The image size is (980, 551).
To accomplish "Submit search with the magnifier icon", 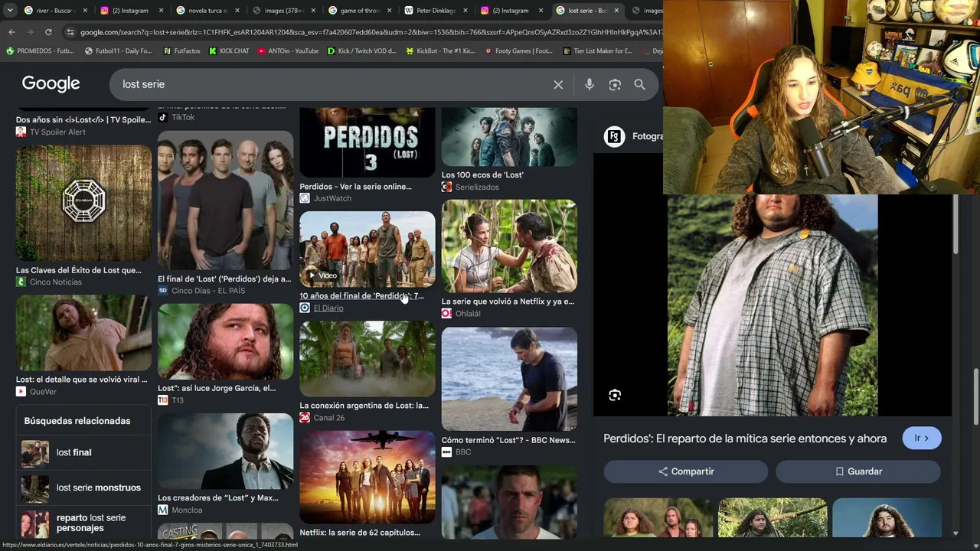I will (x=639, y=85).
